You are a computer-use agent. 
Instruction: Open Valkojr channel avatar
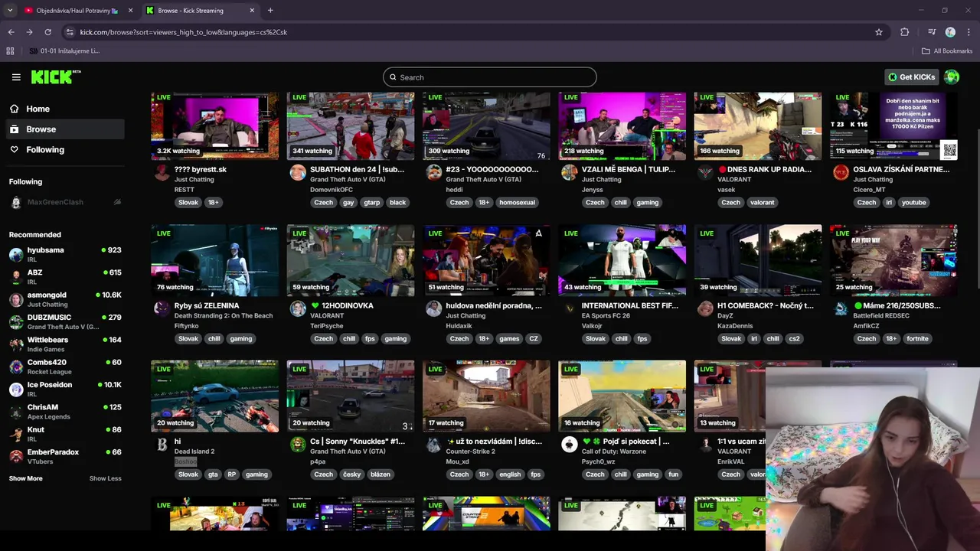coord(569,308)
